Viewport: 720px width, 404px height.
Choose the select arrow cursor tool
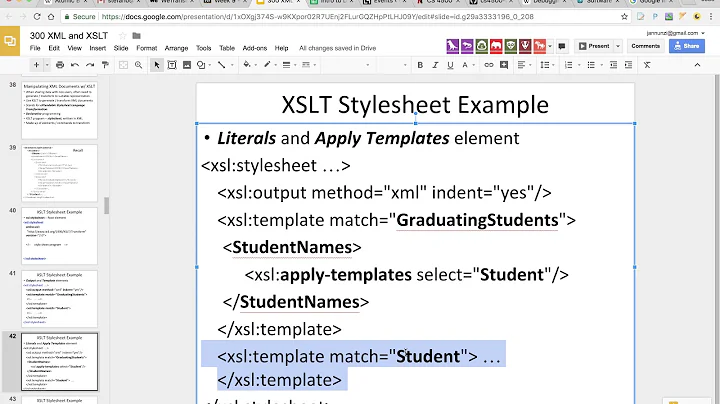click(x=157, y=65)
